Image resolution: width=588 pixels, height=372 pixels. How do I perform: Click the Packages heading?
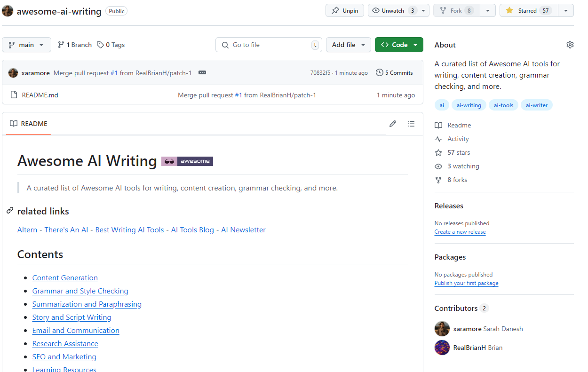450,257
